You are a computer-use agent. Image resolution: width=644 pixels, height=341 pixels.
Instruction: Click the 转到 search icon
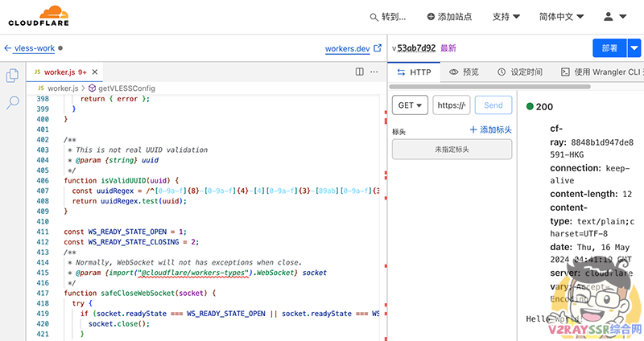pyautogui.click(x=374, y=17)
